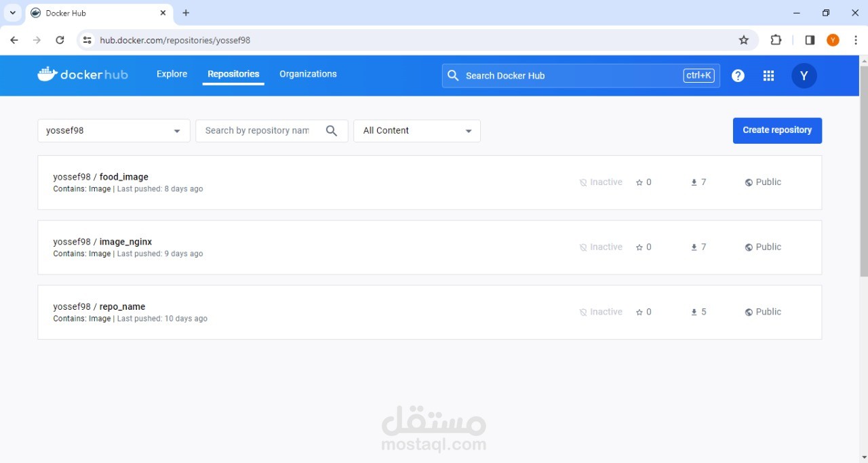Click the scrollbar down arrow
The width and height of the screenshot is (868, 463).
863,458
